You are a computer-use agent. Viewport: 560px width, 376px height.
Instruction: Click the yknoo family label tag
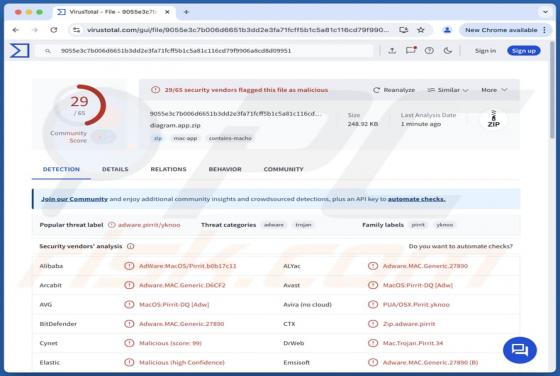coord(445,225)
